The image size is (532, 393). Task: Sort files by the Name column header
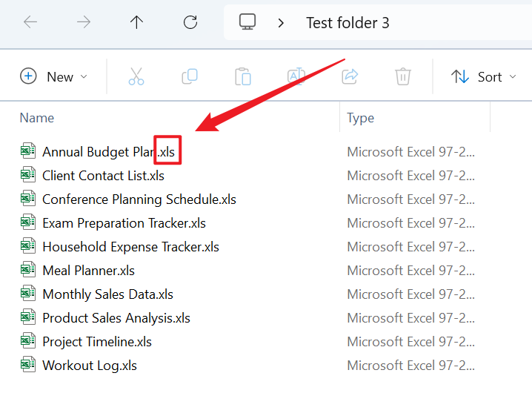point(37,118)
